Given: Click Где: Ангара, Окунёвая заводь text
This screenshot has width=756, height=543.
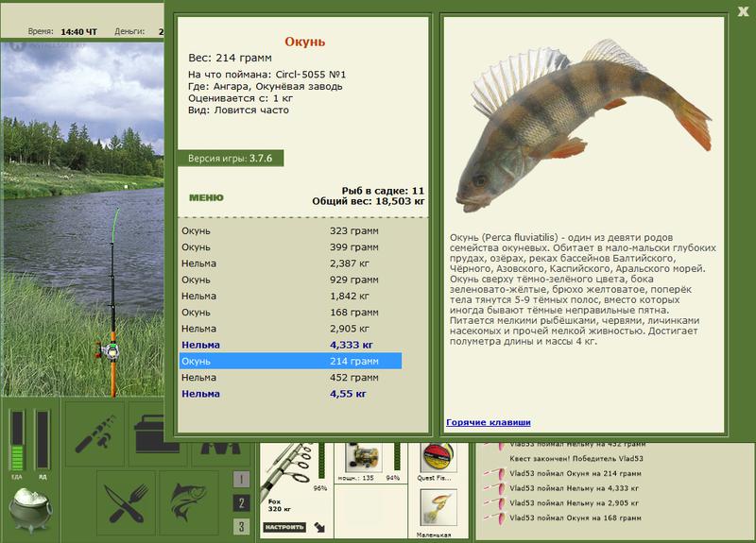Looking at the screenshot, I should point(266,87).
